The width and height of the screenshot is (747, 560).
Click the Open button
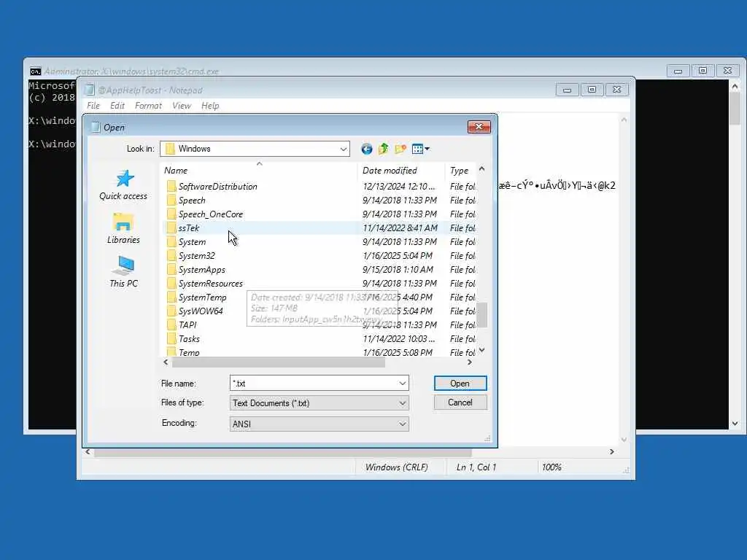460,384
